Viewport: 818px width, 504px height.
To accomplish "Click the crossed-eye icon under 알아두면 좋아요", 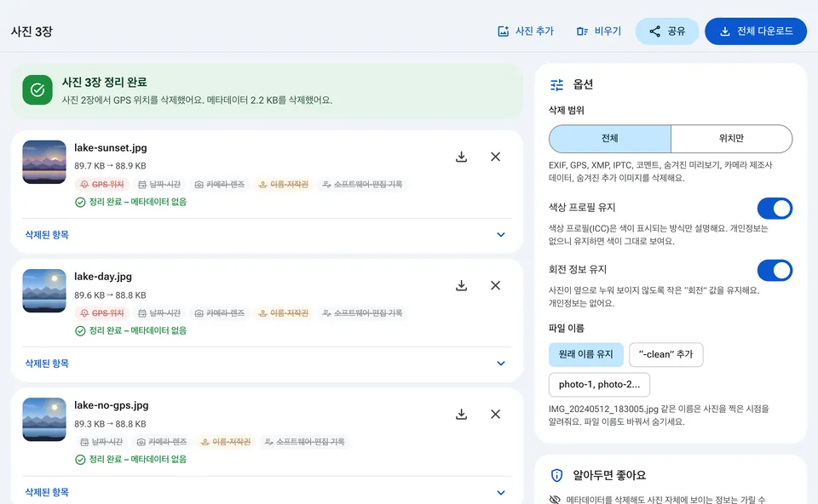I will [x=555, y=500].
